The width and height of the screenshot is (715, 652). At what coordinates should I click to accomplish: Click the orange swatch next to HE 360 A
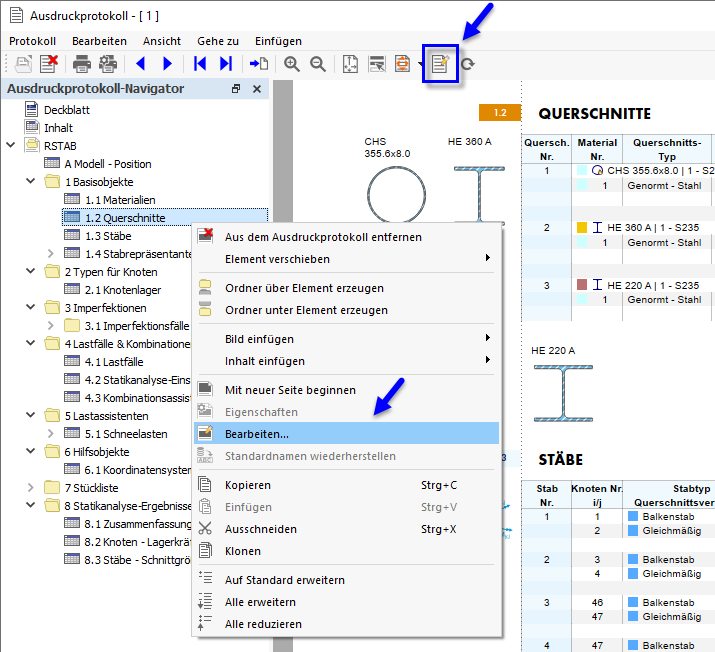pos(582,228)
